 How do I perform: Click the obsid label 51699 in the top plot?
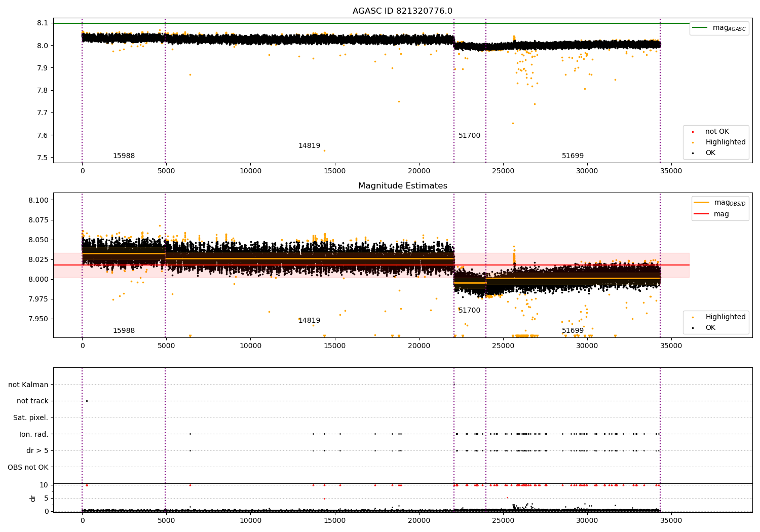click(x=573, y=156)
